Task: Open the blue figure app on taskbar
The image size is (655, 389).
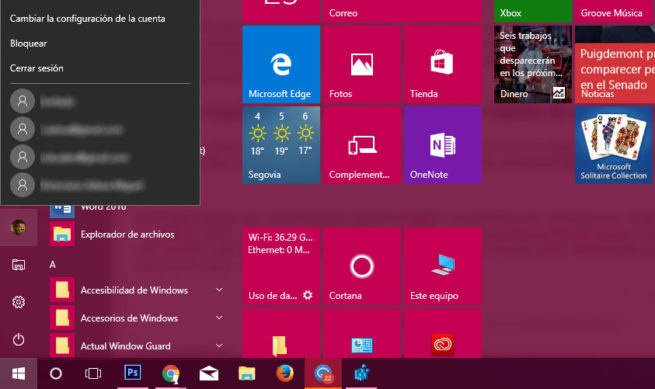Action: click(361, 374)
